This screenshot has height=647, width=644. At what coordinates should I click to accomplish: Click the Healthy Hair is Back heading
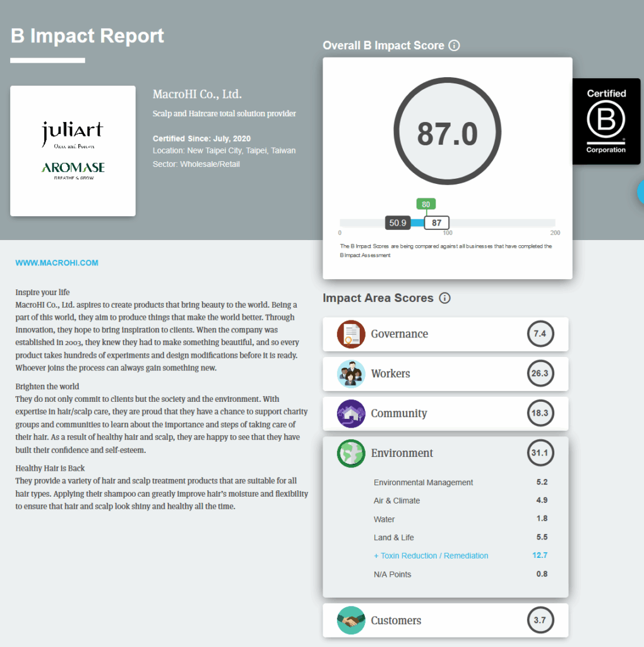click(50, 468)
